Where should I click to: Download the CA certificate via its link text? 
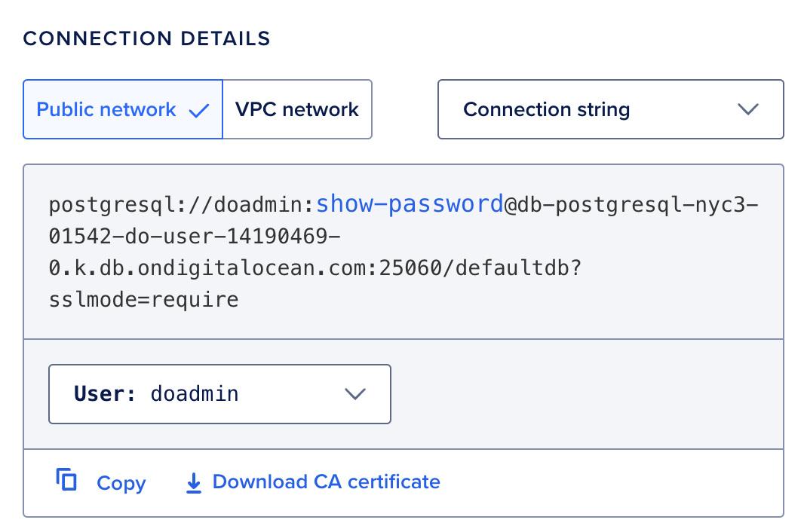click(326, 482)
